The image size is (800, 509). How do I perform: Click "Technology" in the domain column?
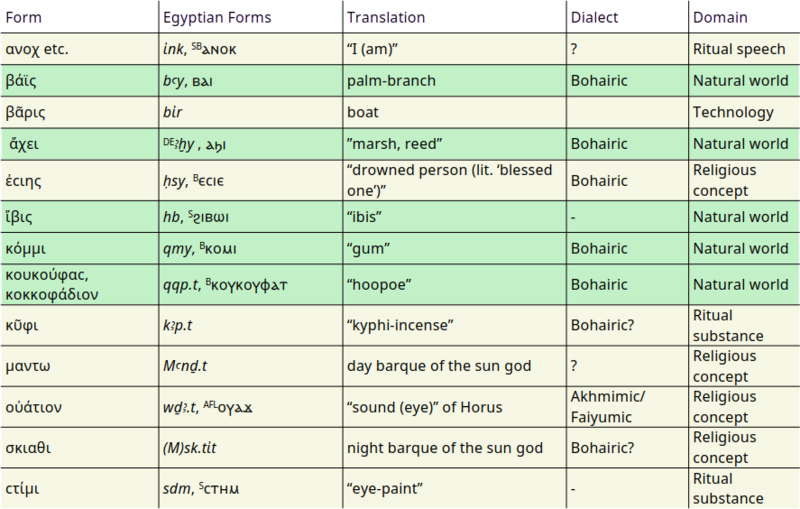pos(733,113)
